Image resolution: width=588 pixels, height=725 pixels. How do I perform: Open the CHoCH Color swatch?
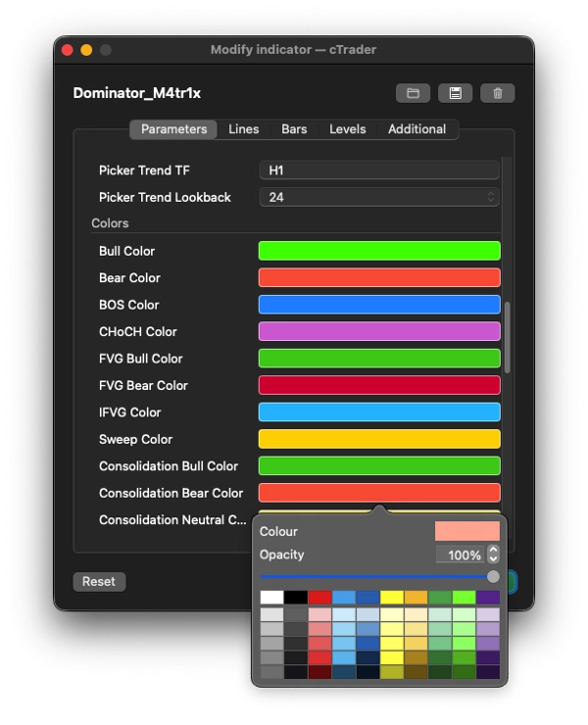[x=379, y=331]
